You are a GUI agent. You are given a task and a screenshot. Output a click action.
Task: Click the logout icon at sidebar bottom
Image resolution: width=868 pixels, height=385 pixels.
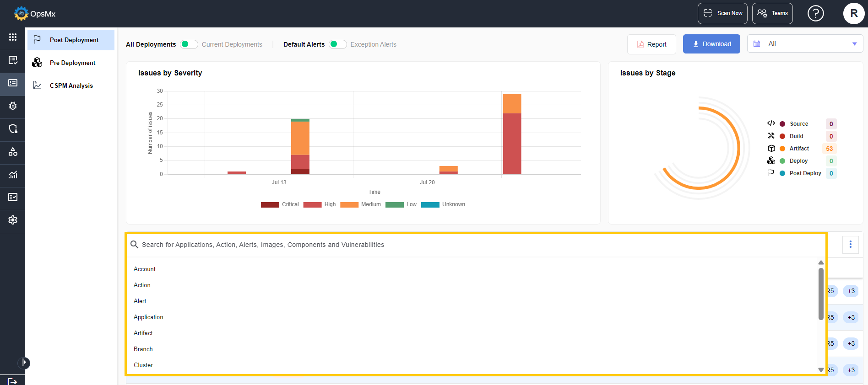coord(13,381)
